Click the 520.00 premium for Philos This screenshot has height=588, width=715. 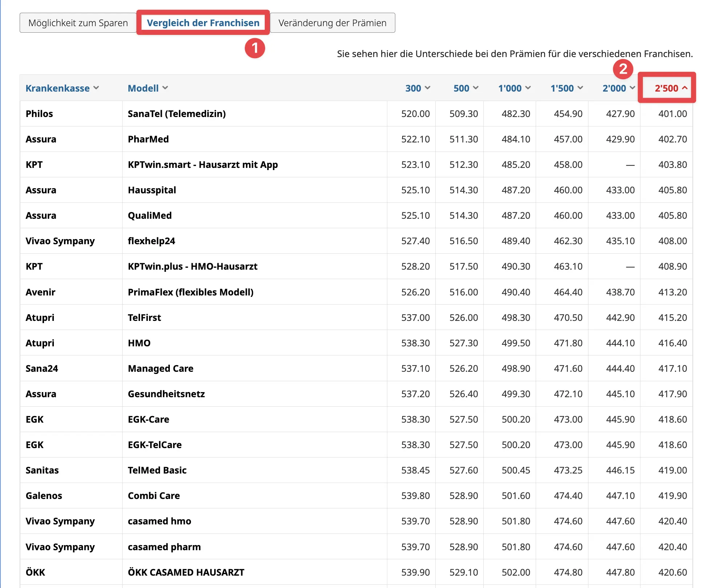(x=415, y=114)
